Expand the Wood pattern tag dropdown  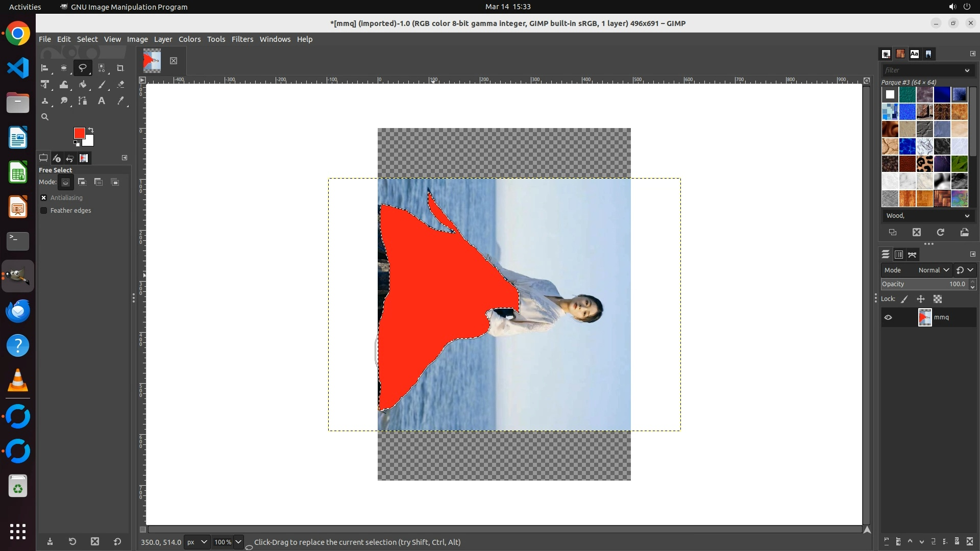tap(967, 216)
